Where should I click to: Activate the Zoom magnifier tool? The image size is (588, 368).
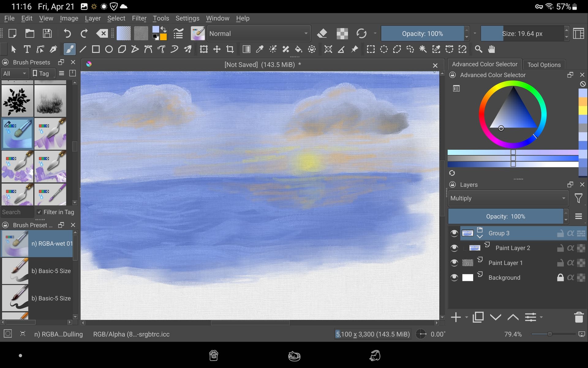tap(478, 49)
